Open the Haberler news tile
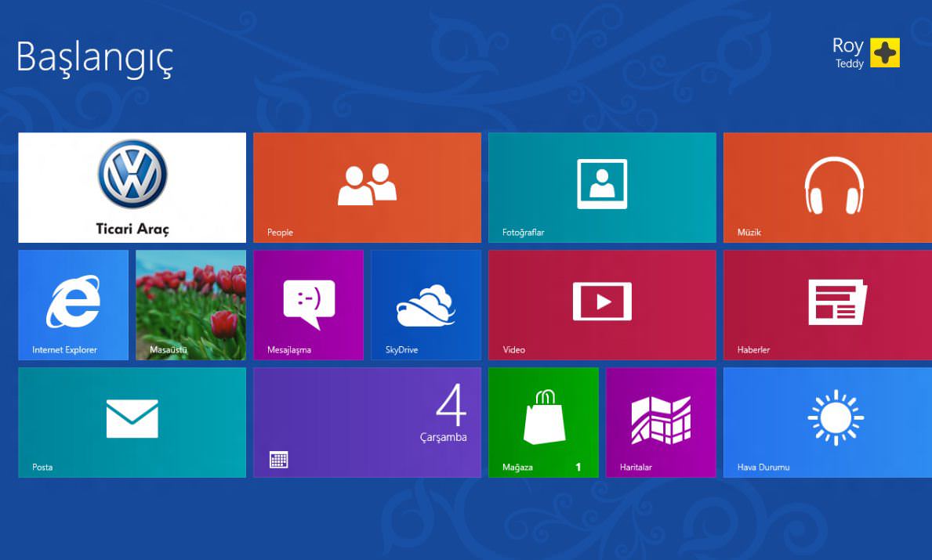The width and height of the screenshot is (932, 560). [828, 305]
